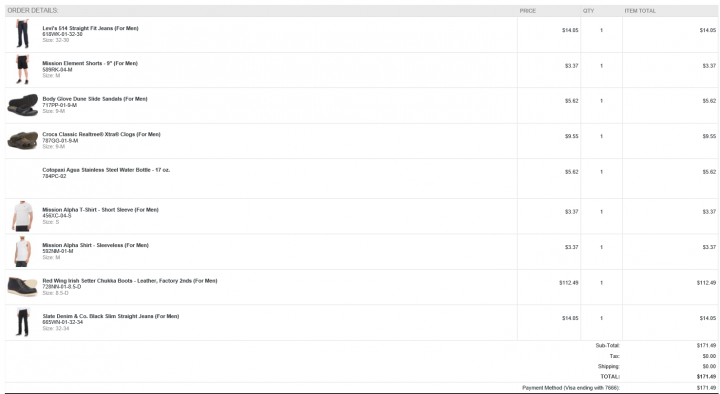Select 'Size: 9-M' under Crocs Clogs
The image size is (720, 394).
pos(54,147)
